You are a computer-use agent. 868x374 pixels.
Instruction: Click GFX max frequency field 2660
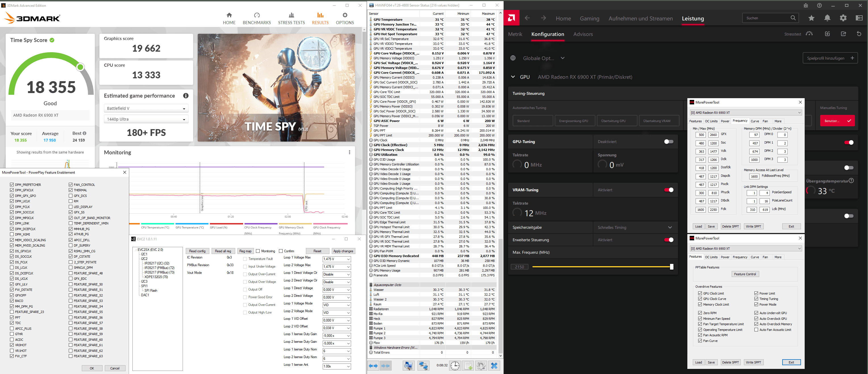point(713,135)
